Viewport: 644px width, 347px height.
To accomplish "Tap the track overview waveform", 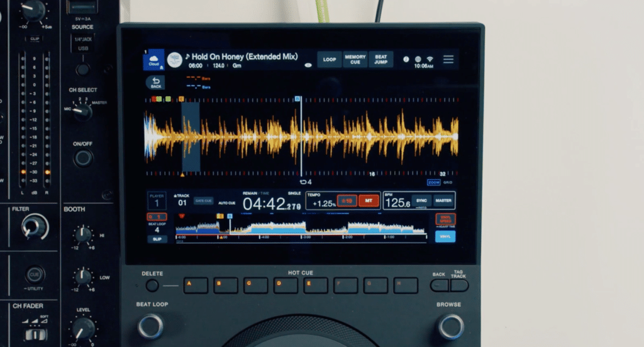I will click(301, 228).
